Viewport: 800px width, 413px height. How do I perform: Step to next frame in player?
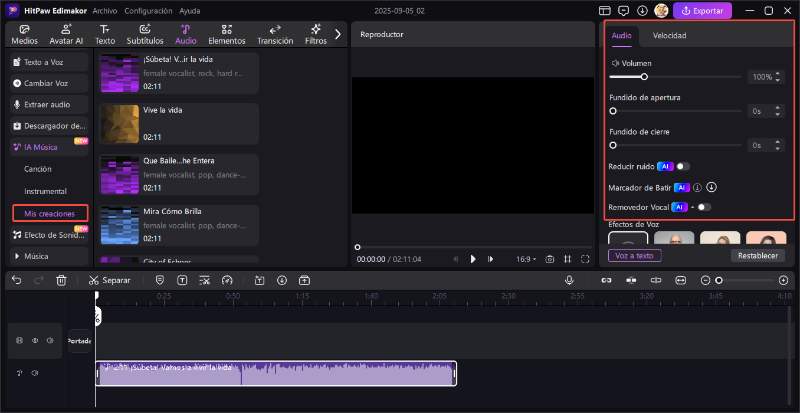tap(490, 259)
